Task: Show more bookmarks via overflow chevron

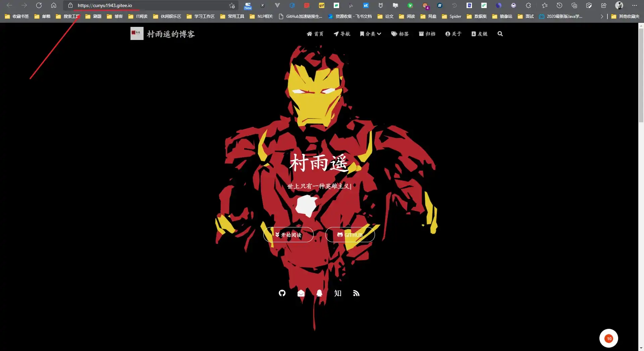Action: 602,16
